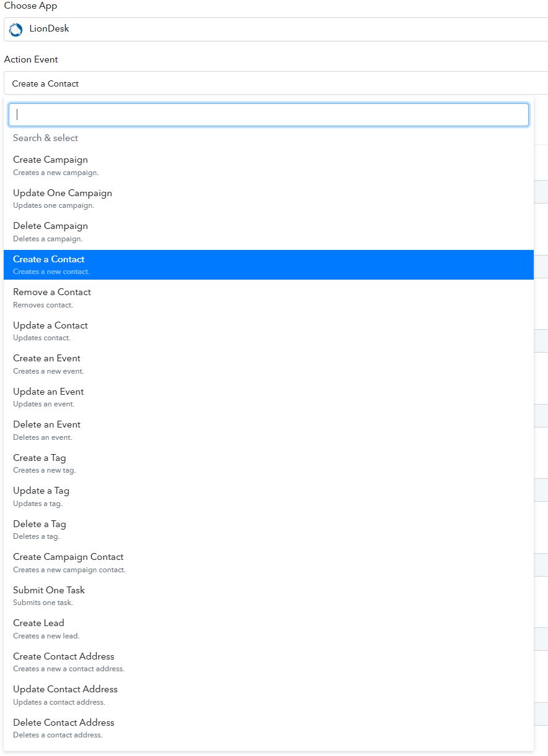Pick the Create a Tag action

click(x=269, y=463)
